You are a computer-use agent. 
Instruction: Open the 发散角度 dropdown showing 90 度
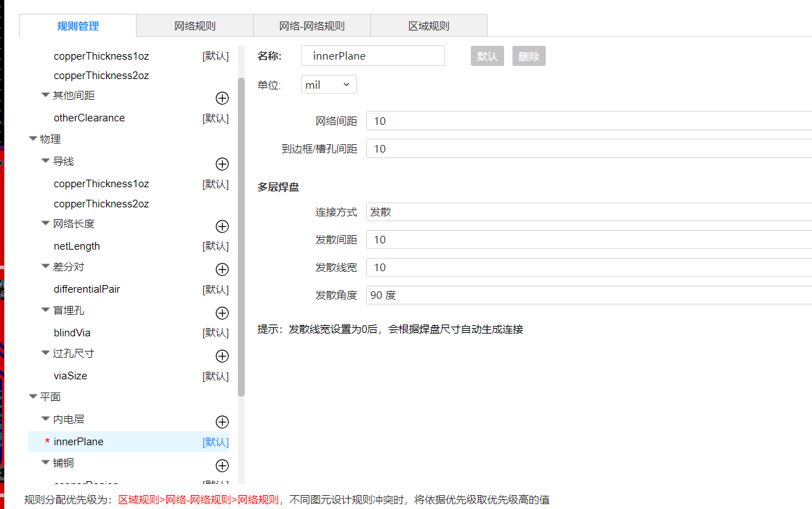point(588,295)
